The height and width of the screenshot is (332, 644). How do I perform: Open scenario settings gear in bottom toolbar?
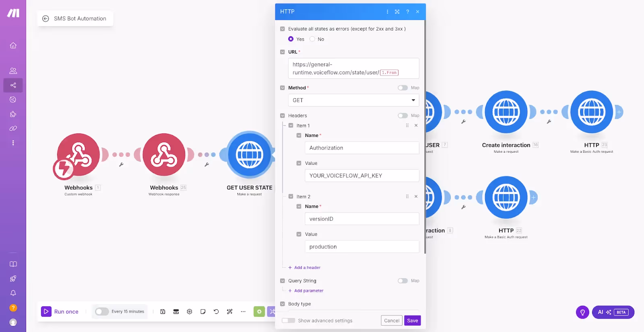pyautogui.click(x=190, y=312)
